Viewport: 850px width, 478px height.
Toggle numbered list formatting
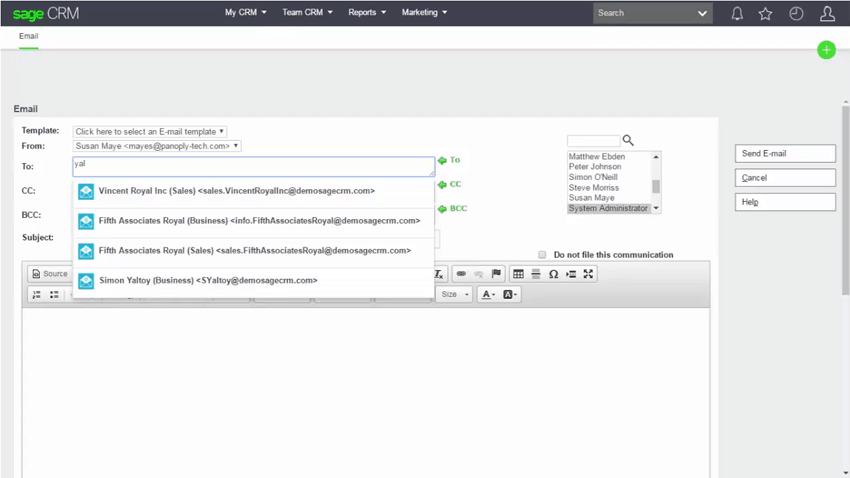[36, 294]
